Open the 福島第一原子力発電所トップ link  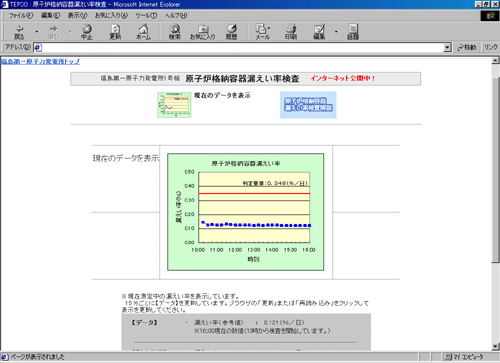pyautogui.click(x=40, y=62)
